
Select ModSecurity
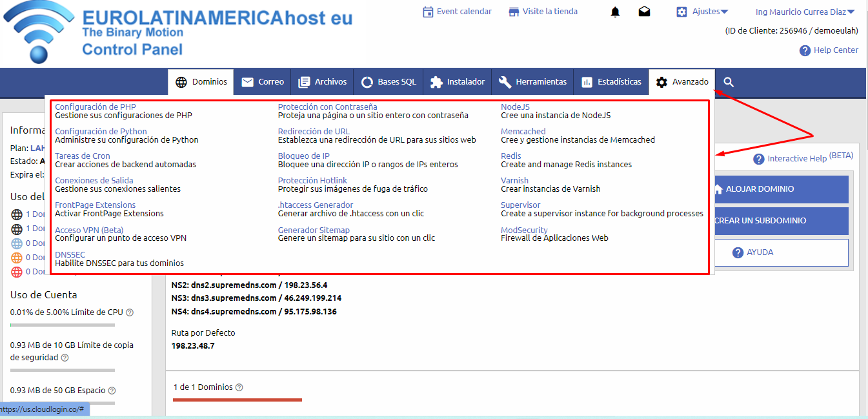point(524,230)
